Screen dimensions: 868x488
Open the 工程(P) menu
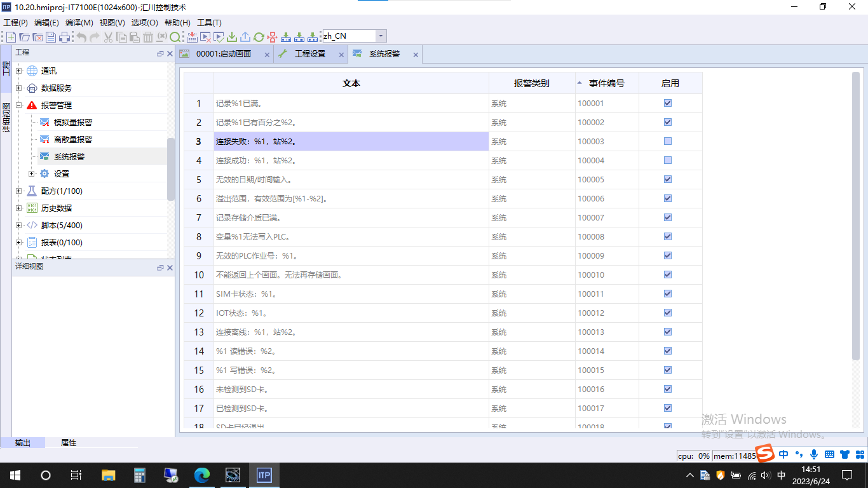(x=16, y=22)
